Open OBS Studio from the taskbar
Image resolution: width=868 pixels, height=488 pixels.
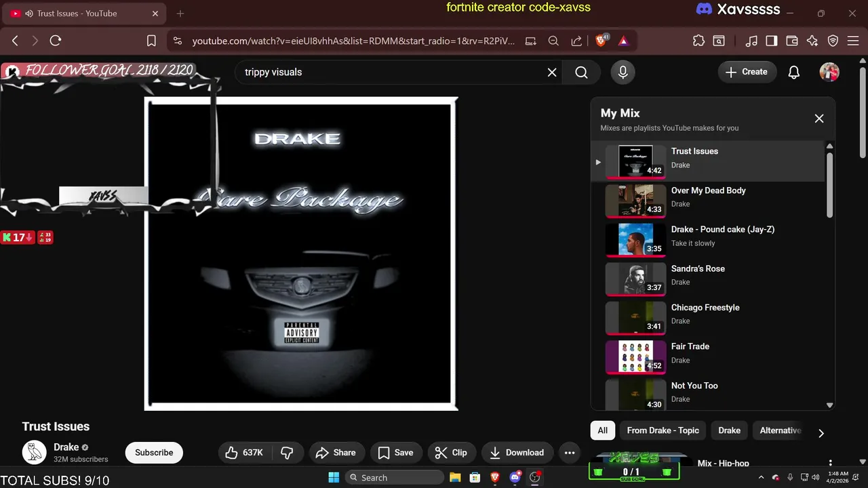click(x=535, y=477)
